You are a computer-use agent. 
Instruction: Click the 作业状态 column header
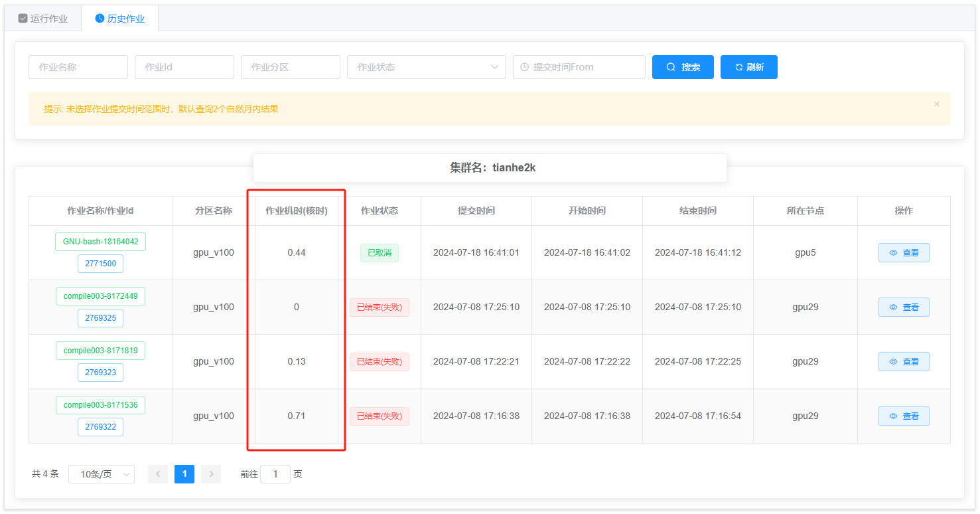pos(380,211)
